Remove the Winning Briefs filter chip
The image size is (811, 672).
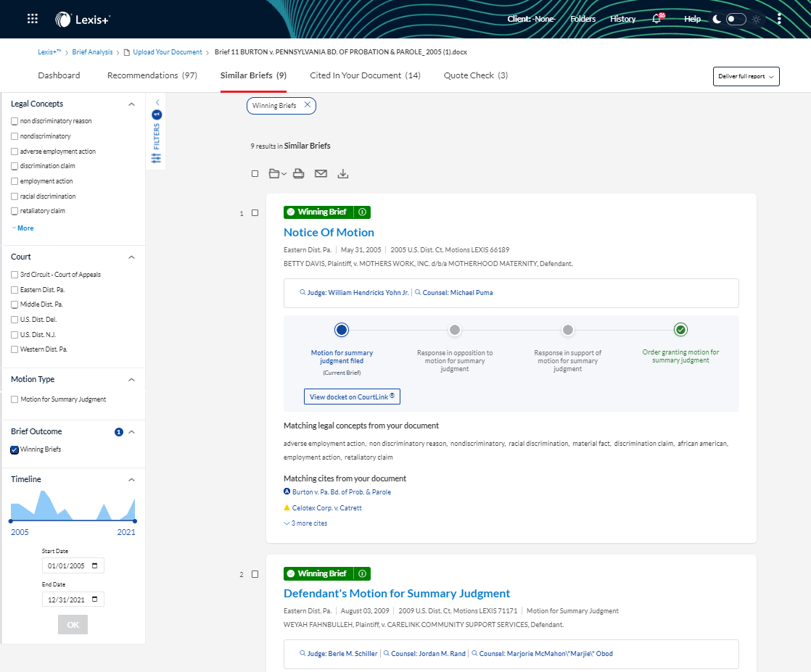pos(307,105)
